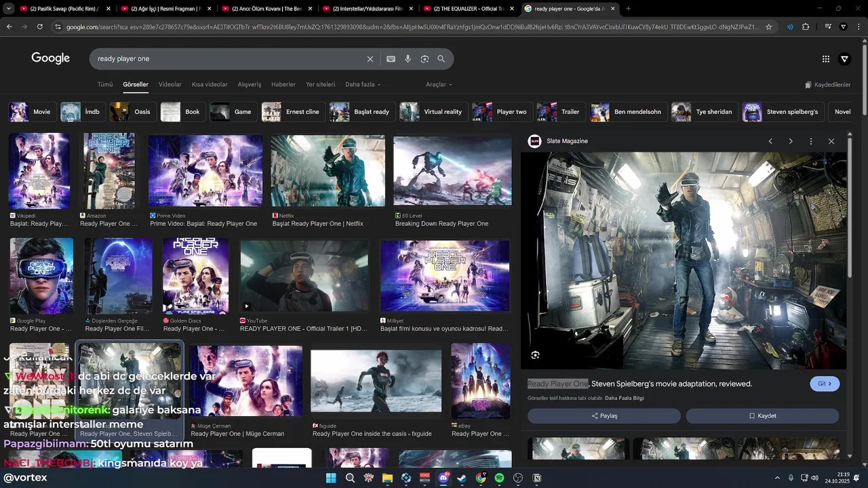This screenshot has width=868, height=488.
Task: Open Windows taskbar search
Action: point(350,478)
